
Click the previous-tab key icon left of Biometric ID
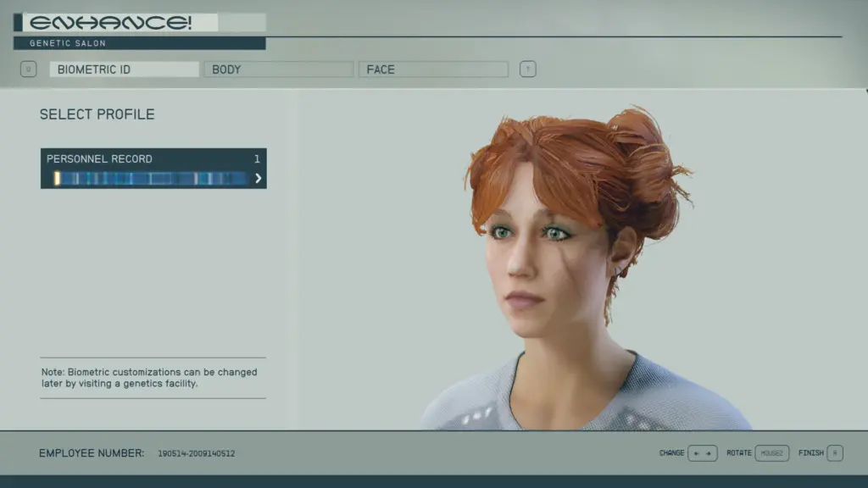click(28, 69)
